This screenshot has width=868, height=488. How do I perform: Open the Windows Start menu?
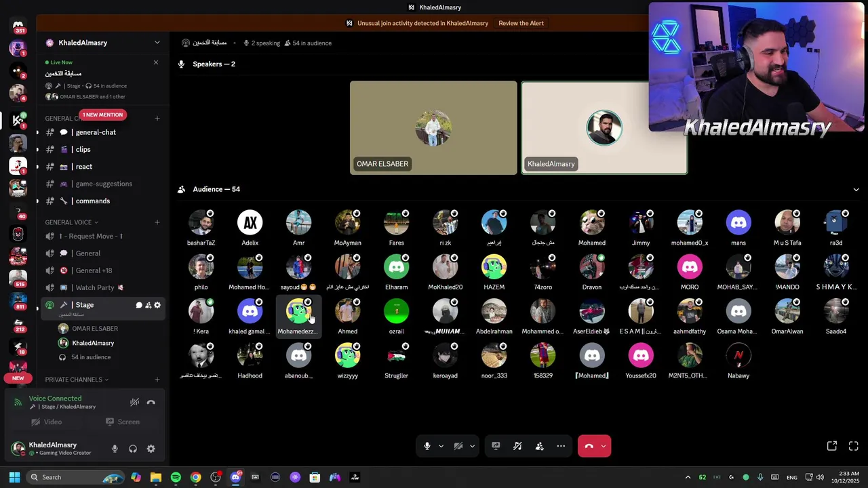point(14,477)
